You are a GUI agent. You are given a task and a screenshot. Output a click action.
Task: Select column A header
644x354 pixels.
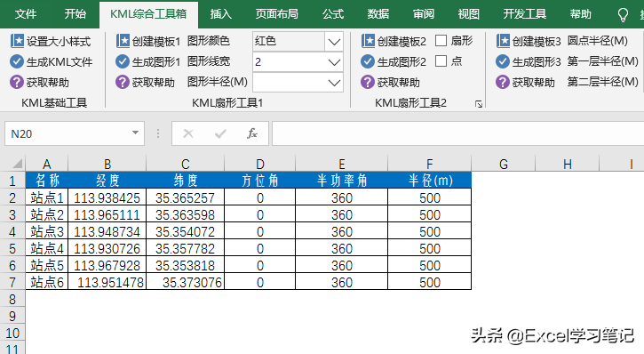(47, 164)
